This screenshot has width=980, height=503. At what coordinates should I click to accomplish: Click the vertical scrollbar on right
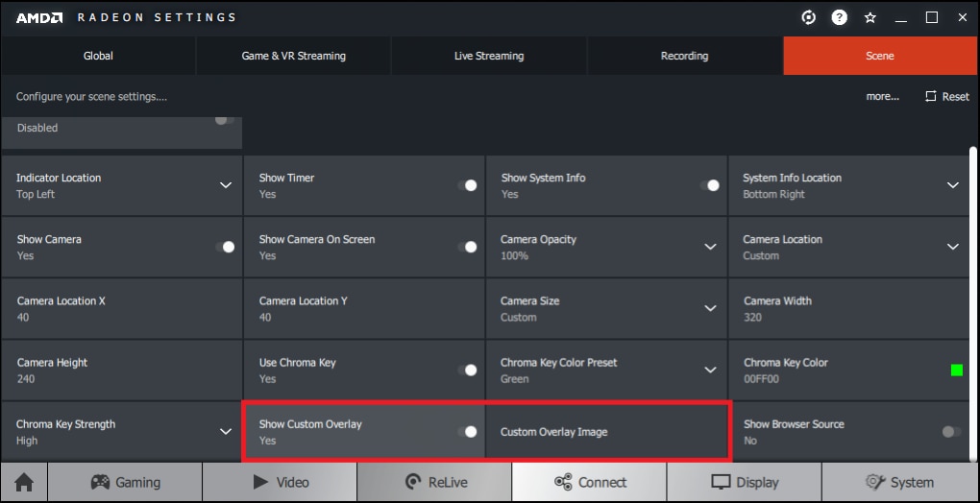973,304
